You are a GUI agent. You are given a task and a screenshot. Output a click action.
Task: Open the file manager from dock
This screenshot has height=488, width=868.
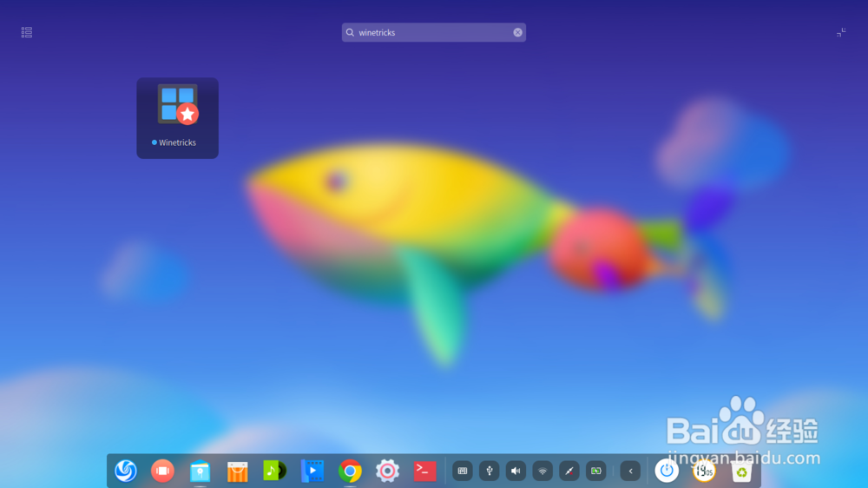(200, 472)
